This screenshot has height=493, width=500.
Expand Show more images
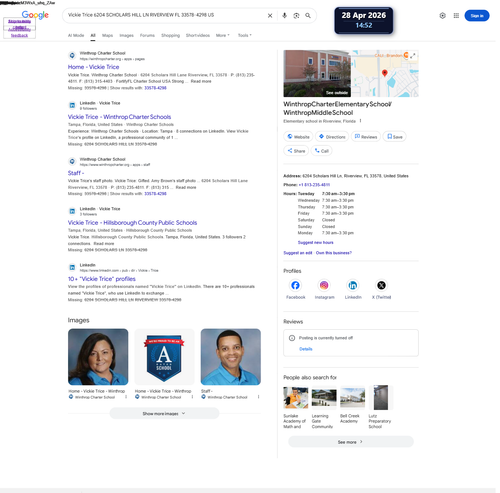(x=164, y=414)
